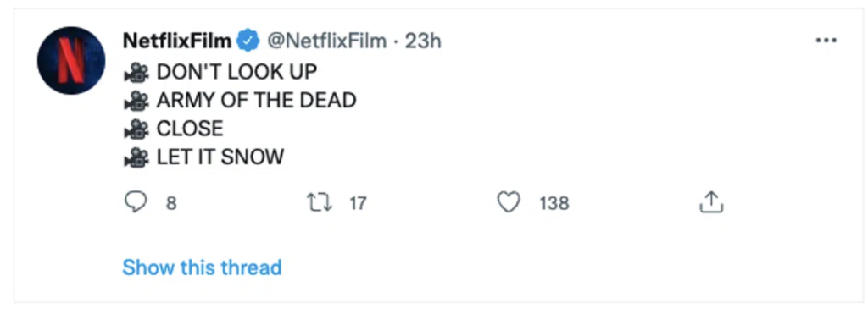
Task: Click the retweet count 17
Action: [359, 203]
